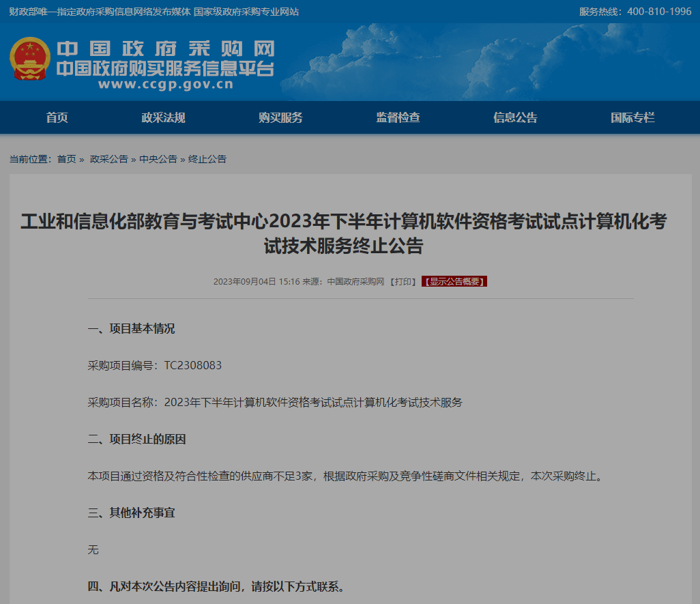Click the termination reason paragraph

click(347, 476)
